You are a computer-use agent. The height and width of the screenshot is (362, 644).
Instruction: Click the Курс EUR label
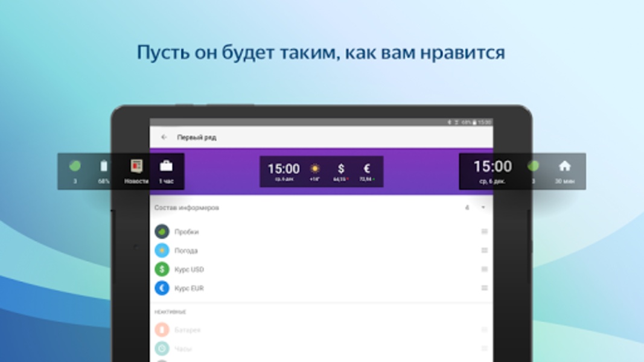pyautogui.click(x=189, y=288)
